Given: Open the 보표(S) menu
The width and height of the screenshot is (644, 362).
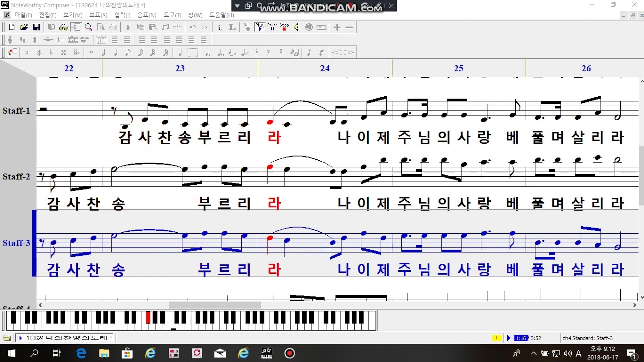Looking at the screenshot, I should coord(98,15).
